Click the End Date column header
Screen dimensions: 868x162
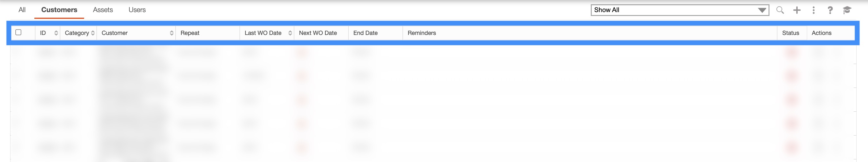(x=365, y=33)
